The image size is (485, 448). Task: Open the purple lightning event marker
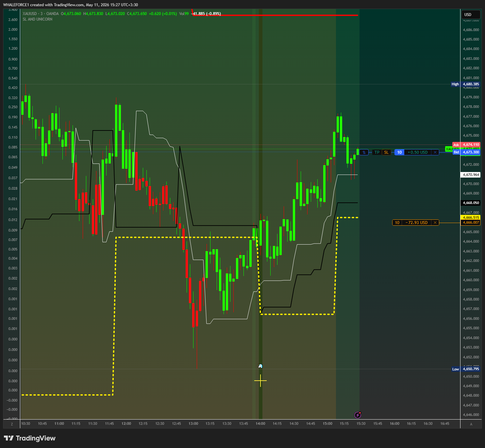tap(358, 415)
